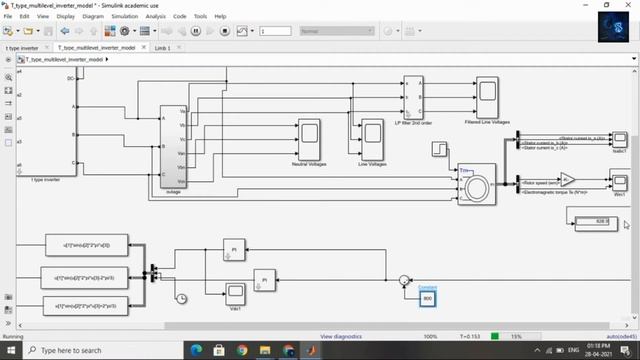The width and height of the screenshot is (640, 360).
Task: Click the Annotation icon in left palette
Action: (x=8, y=117)
